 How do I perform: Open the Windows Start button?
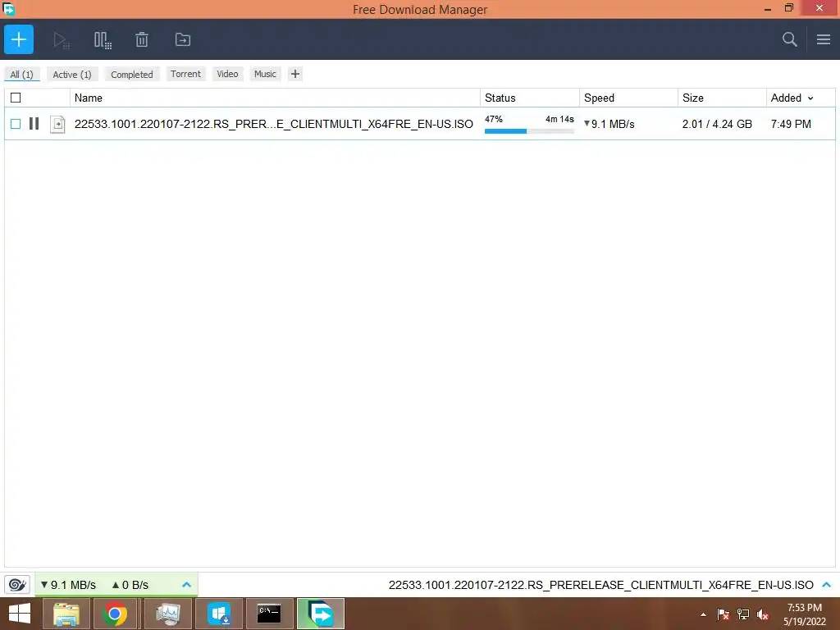click(20, 614)
